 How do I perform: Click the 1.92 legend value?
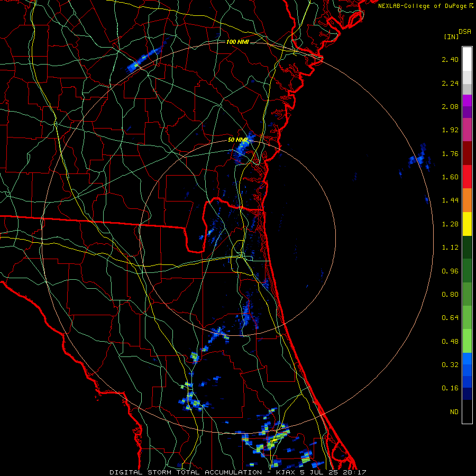pos(450,130)
